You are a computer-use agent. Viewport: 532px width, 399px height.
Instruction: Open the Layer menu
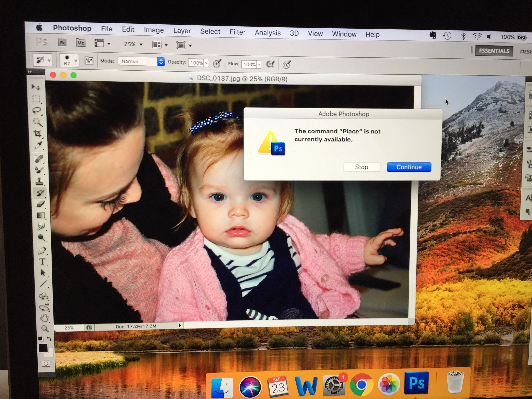[x=182, y=31]
